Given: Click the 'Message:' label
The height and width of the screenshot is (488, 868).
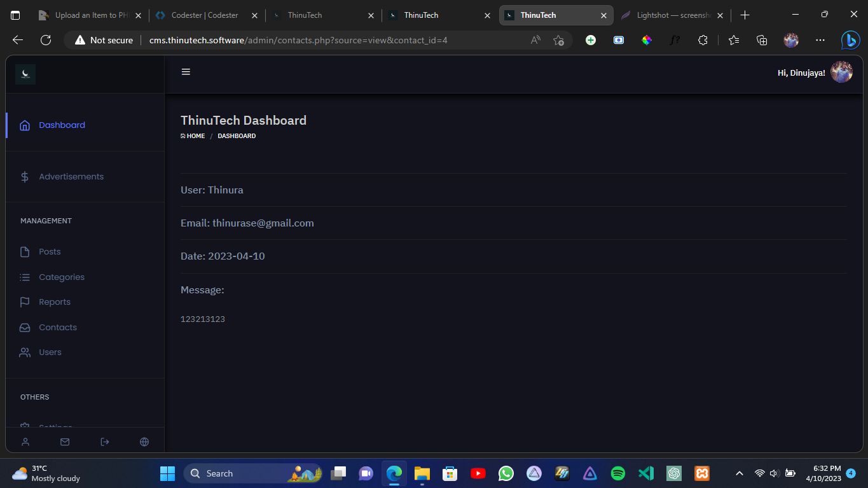Looking at the screenshot, I should pos(202,289).
